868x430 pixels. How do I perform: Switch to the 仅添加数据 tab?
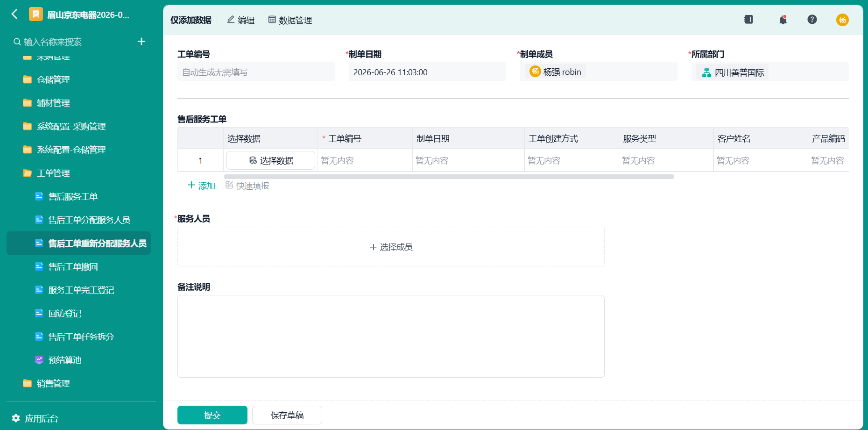pyautogui.click(x=191, y=20)
